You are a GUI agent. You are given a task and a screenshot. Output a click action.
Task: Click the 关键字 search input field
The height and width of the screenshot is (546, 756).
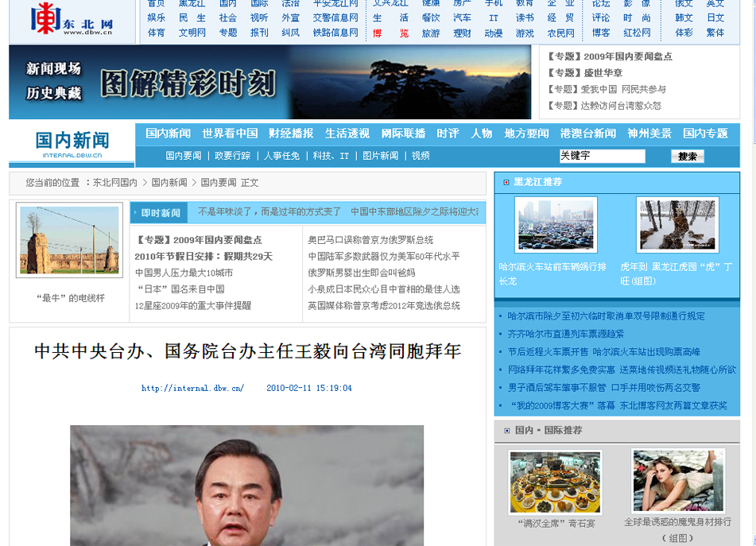[x=602, y=156]
